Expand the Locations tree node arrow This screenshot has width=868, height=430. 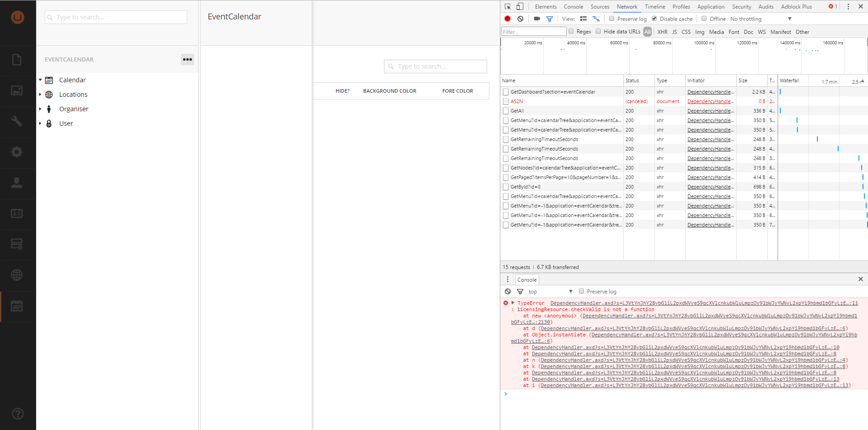point(40,95)
